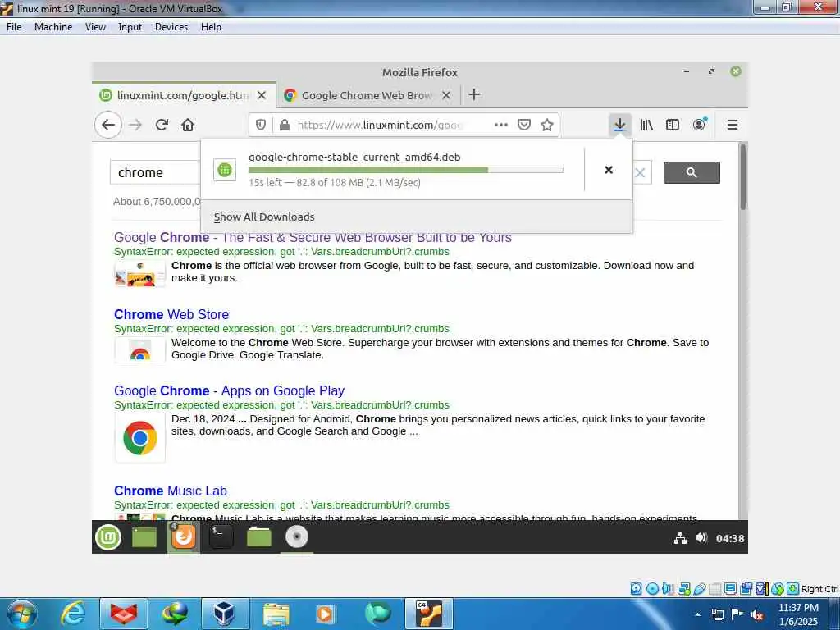Click the tracking protection shield icon
This screenshot has height=630, width=840.
tap(261, 125)
